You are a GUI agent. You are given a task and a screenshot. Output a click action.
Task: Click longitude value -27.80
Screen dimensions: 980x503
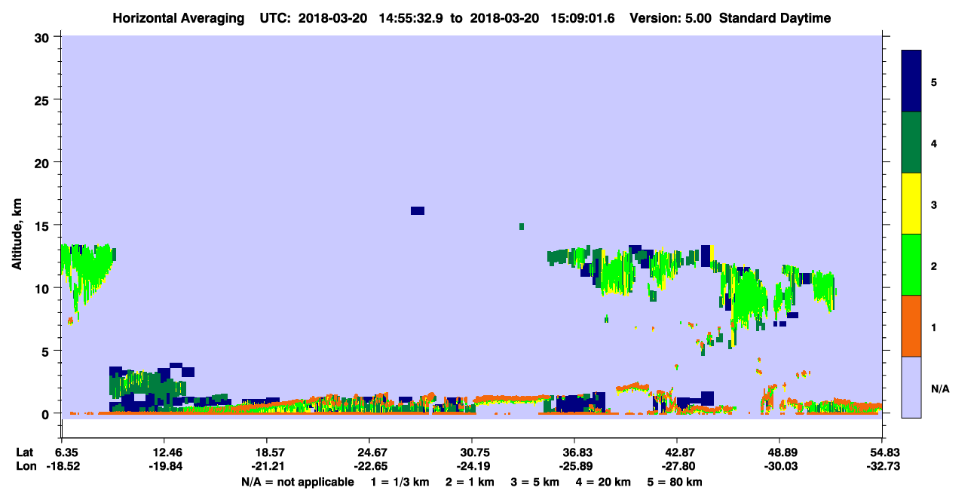677,466
